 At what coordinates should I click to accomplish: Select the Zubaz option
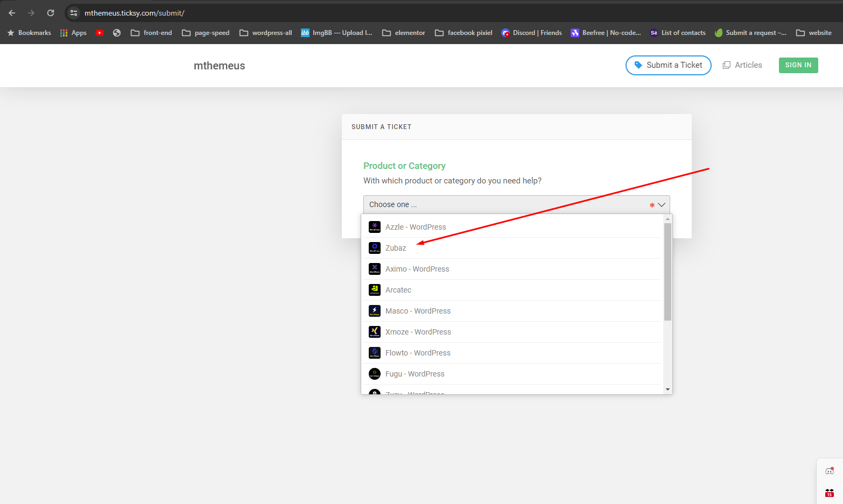[512, 248]
